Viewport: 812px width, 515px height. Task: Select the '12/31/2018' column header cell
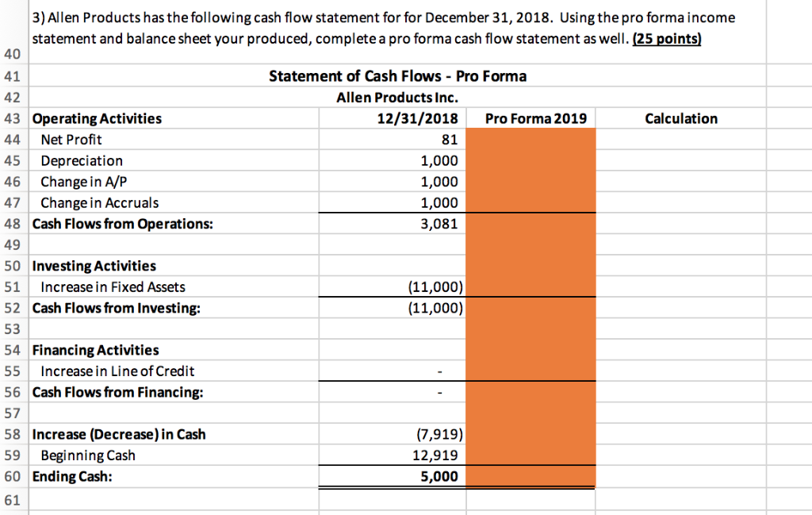(393, 119)
